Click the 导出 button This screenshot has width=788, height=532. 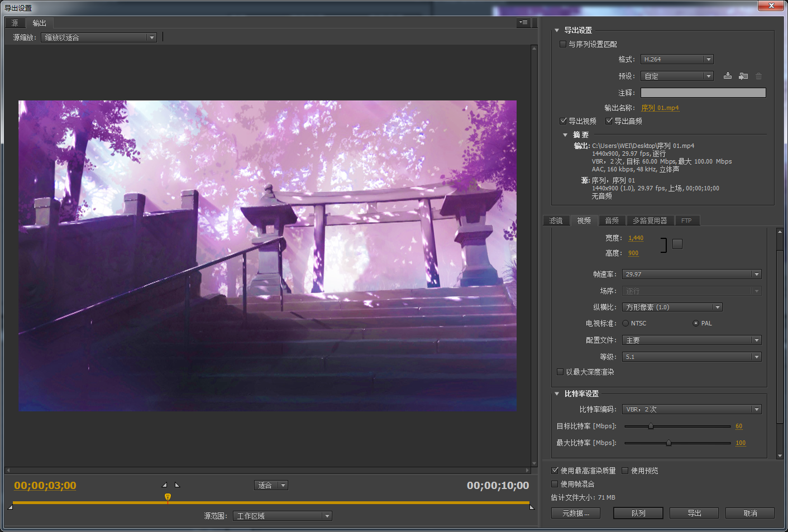tap(694, 513)
